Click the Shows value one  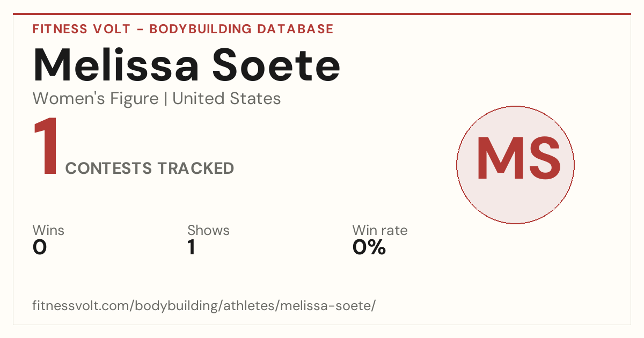pos(191,247)
